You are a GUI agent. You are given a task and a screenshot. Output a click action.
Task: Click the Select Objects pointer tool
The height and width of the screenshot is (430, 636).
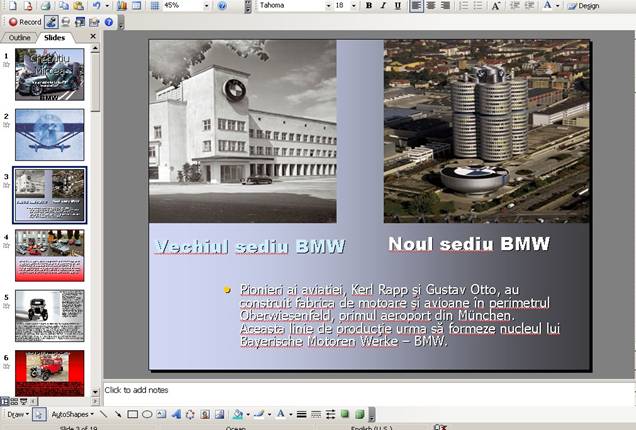pyautogui.click(x=39, y=413)
